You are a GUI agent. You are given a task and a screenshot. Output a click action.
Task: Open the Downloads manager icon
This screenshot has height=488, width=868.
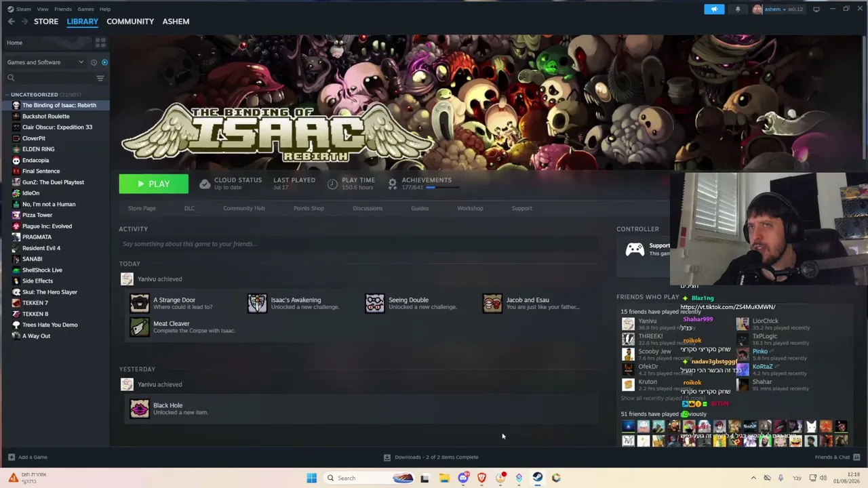387,457
